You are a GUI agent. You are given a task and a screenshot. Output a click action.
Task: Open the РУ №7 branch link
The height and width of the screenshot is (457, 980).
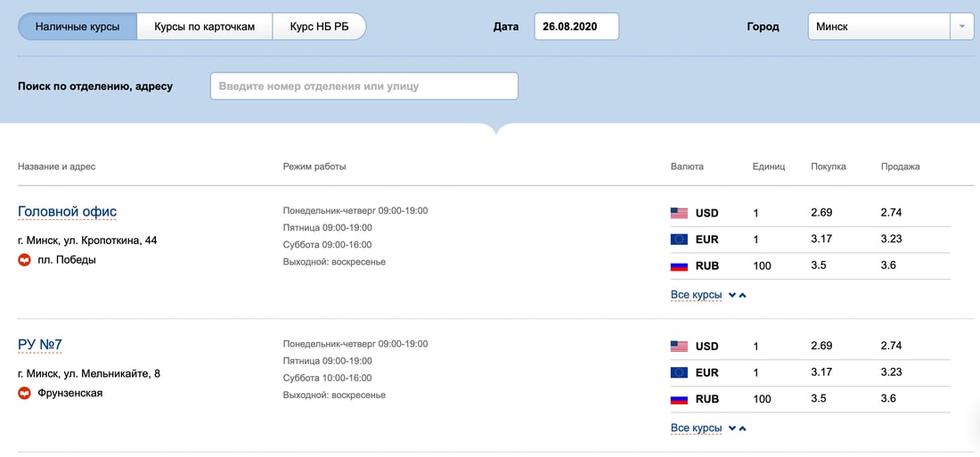[x=40, y=345]
